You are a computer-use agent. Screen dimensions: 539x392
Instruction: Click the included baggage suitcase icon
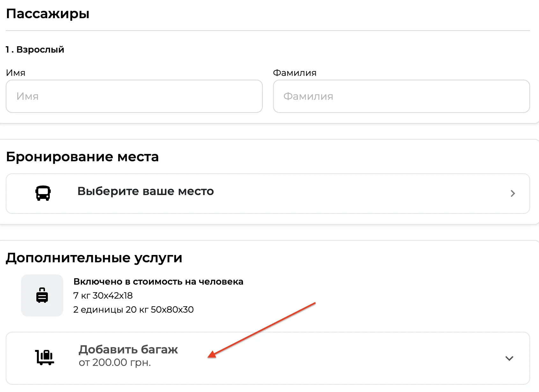pos(42,295)
